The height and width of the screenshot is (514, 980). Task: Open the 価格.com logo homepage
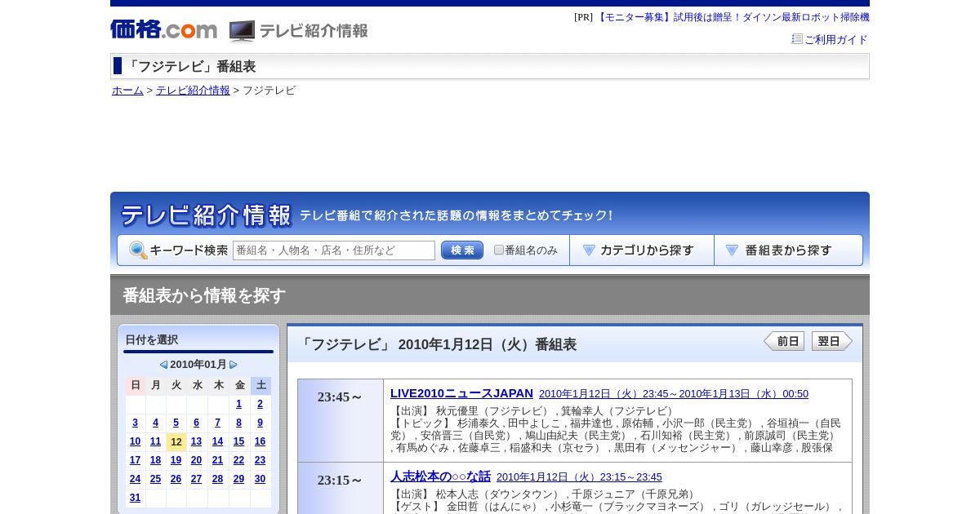[x=163, y=29]
